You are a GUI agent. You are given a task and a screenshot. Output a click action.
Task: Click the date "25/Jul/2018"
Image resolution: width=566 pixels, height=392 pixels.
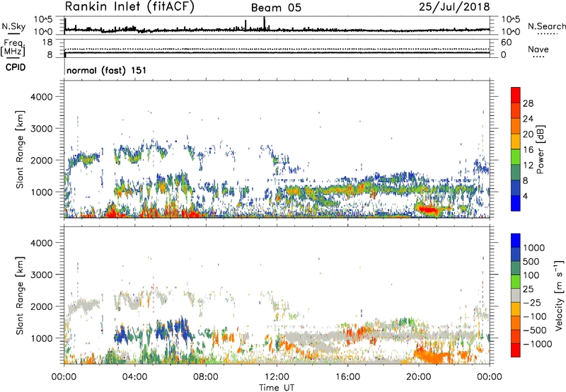tap(454, 6)
